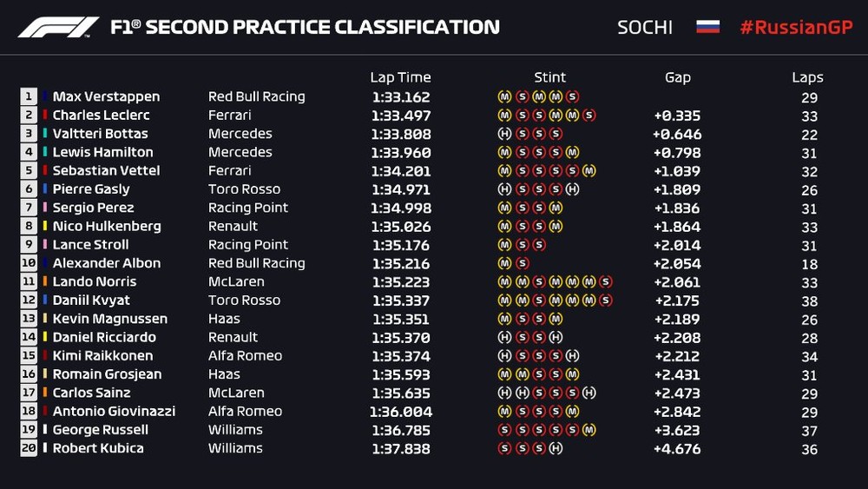This screenshot has height=489, width=868.
Task: Open the #RussianGP hashtag
Action: tap(796, 27)
